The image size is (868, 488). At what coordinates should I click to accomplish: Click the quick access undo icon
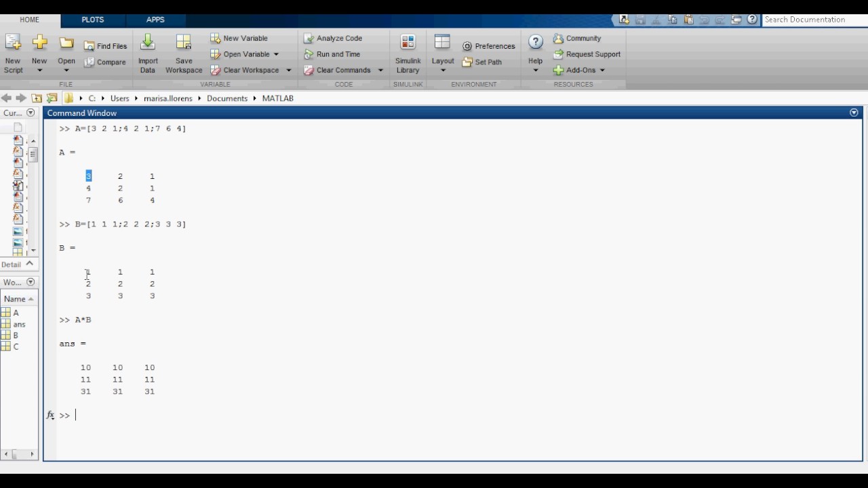[x=704, y=20]
